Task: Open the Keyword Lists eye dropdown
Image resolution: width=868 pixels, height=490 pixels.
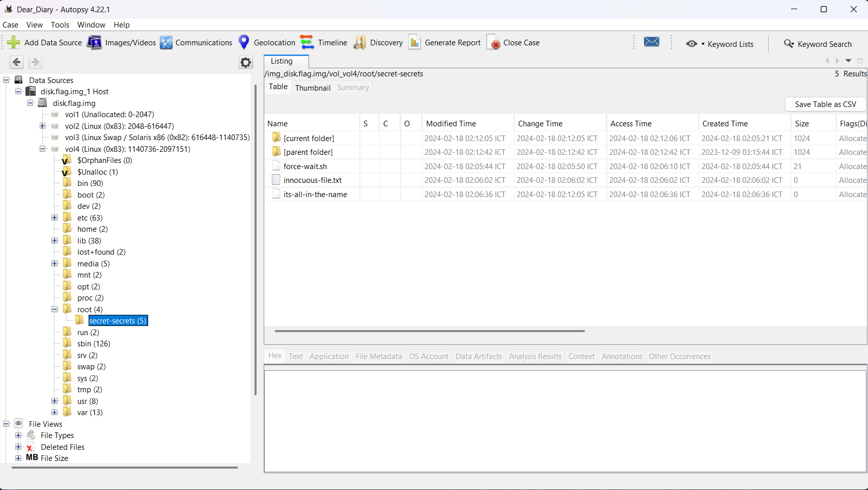Action: click(x=695, y=44)
